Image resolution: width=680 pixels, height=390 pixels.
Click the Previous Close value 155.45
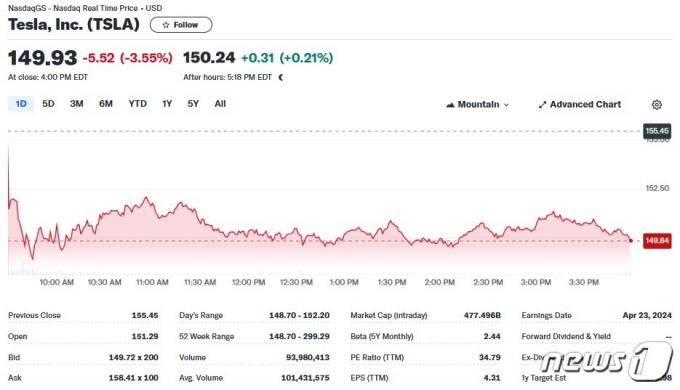coord(145,315)
